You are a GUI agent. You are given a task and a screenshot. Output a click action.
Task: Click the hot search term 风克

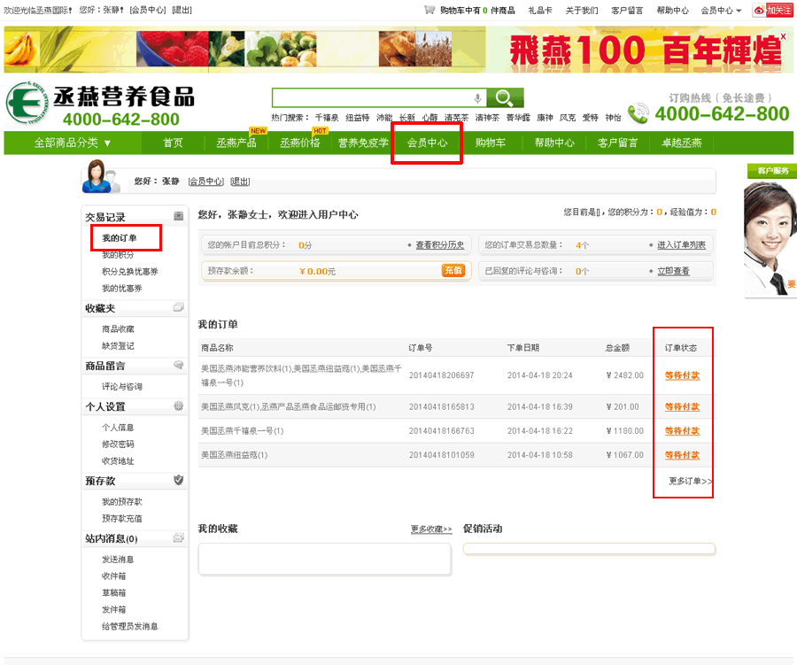pos(568,118)
